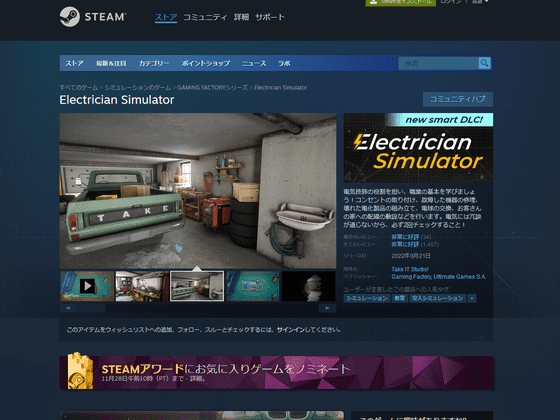
Task: Click the シミュレーション tag
Action: [x=367, y=298]
